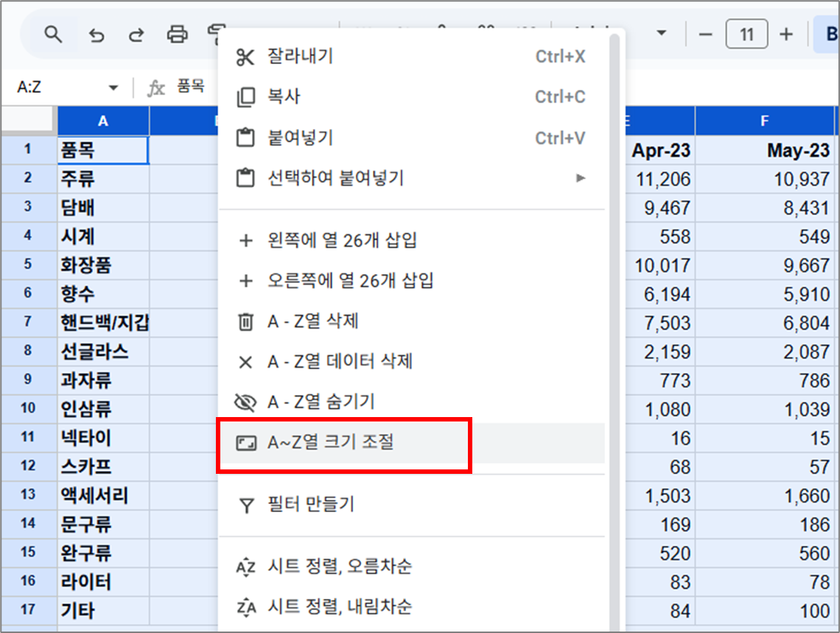Select A - Z열 데이터 삭제 entry
840x633 pixels.
[411, 362]
